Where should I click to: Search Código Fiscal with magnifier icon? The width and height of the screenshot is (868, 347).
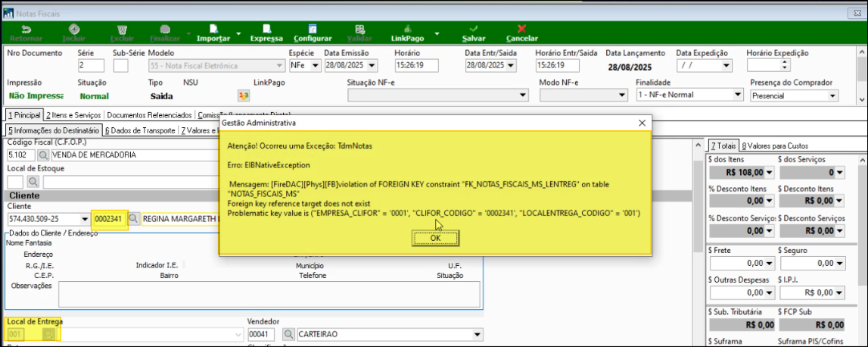click(x=42, y=155)
